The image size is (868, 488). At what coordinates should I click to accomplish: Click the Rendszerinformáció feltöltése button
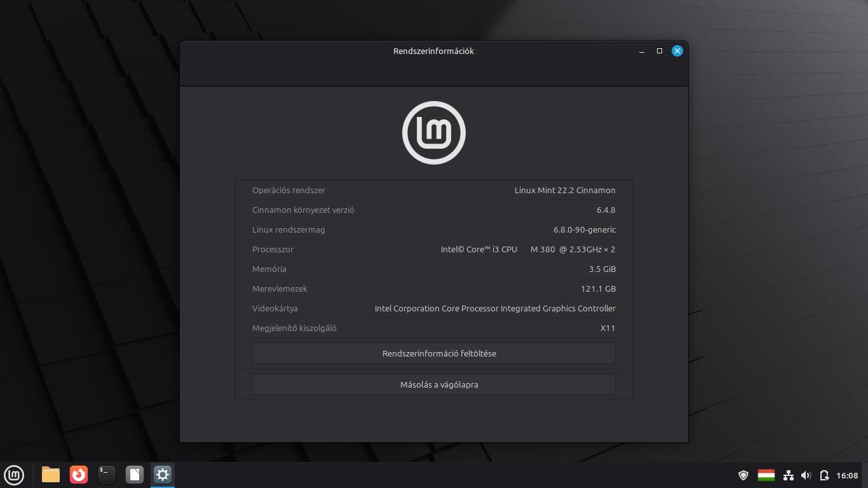point(434,353)
